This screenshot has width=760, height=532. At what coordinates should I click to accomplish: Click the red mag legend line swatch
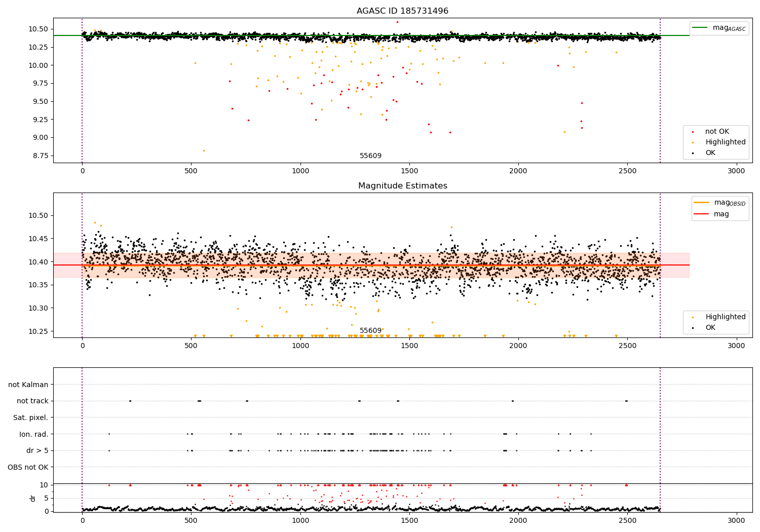[x=702, y=214]
